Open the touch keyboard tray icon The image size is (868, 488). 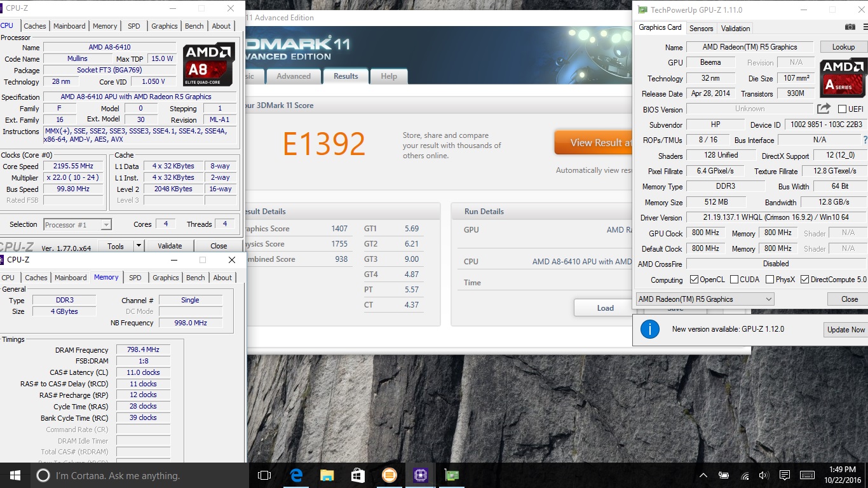click(x=807, y=475)
